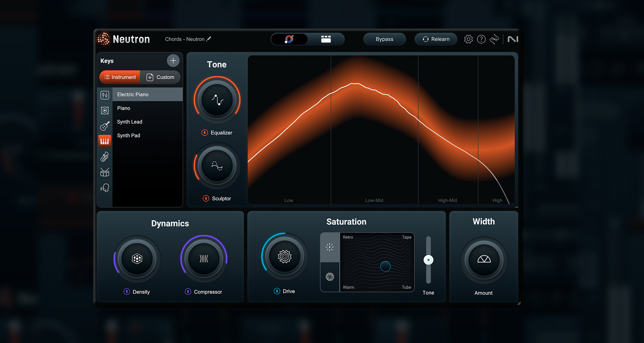The height and width of the screenshot is (343, 644).
Task: Click the Tube corner label
Action: [x=407, y=287]
